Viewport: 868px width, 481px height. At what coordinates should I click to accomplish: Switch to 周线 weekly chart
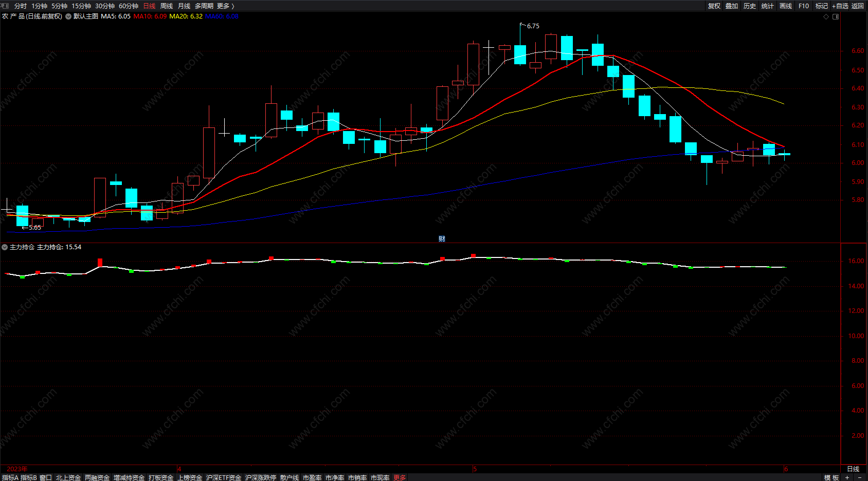pyautogui.click(x=167, y=6)
